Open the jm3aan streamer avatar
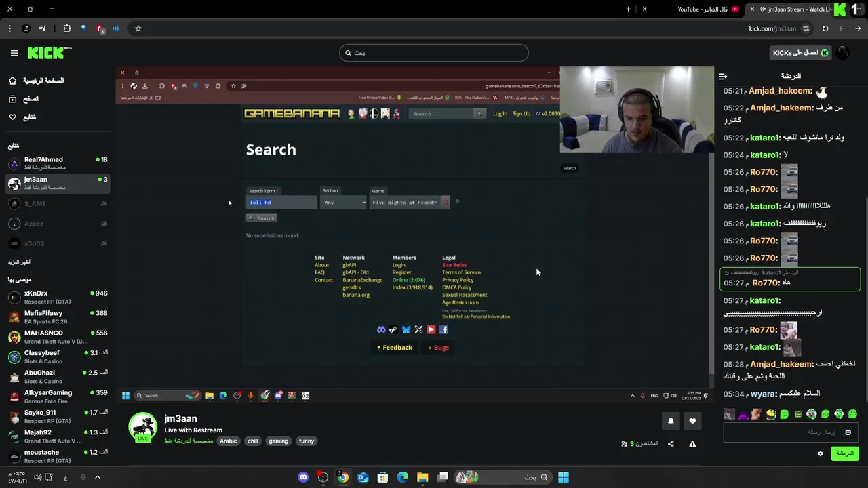The height and width of the screenshot is (488, 868). (x=142, y=427)
